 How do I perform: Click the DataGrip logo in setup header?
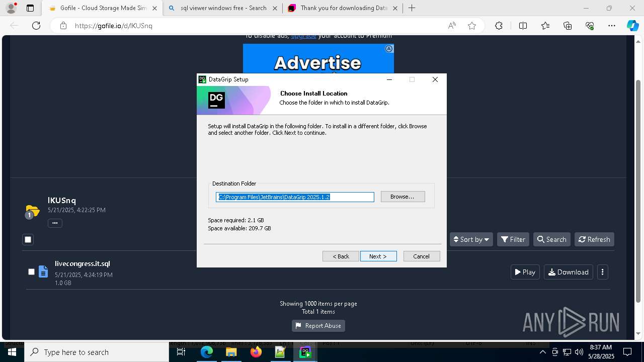point(217,100)
